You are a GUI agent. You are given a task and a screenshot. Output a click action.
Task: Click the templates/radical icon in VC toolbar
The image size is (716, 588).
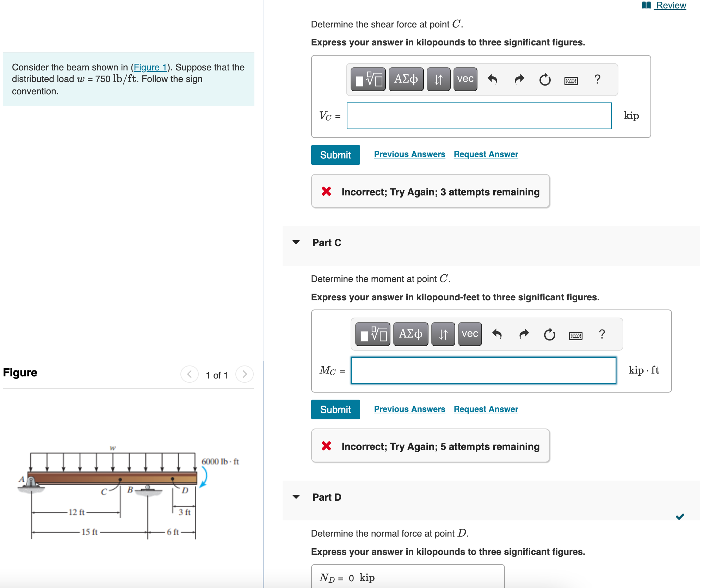tap(368, 79)
